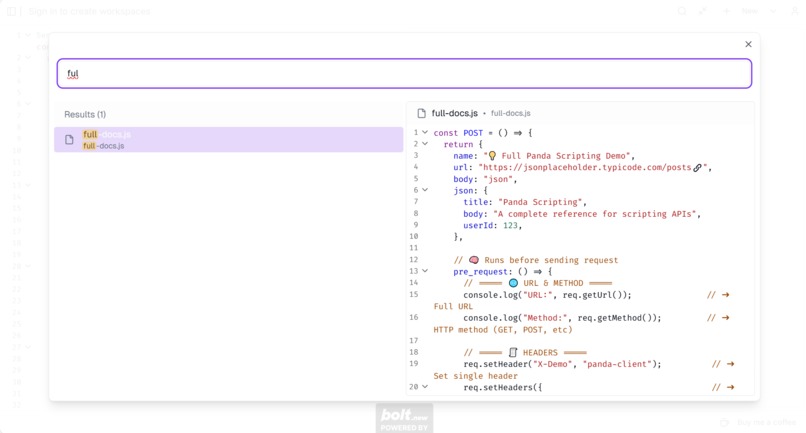Collapse the fold arrow at line 2
806x433 pixels.
(x=425, y=144)
